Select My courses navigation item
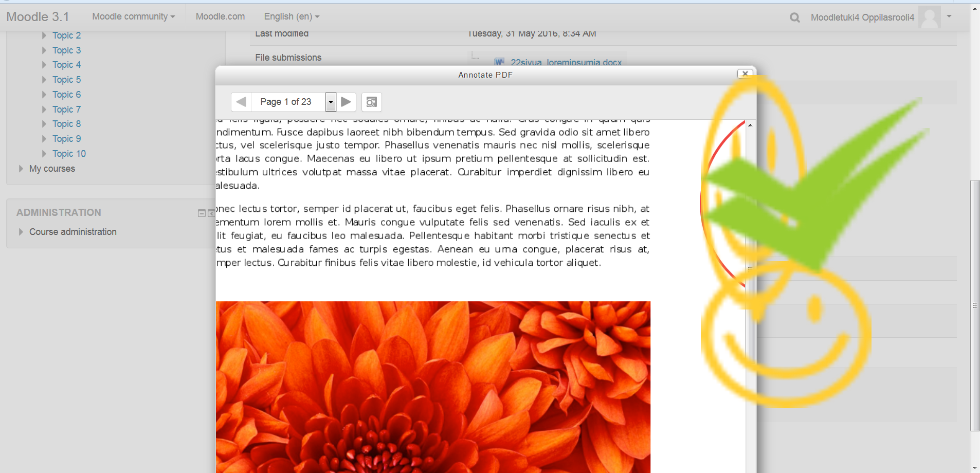 [x=52, y=169]
